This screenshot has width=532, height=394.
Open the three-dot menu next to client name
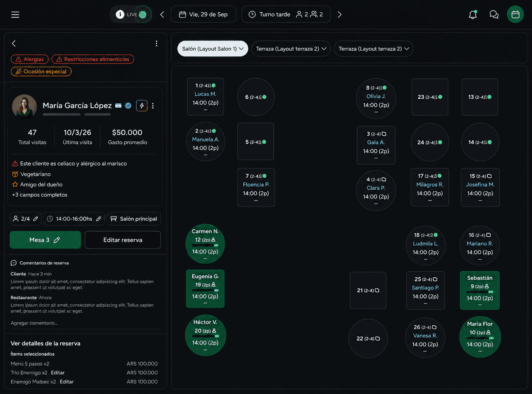coord(153,105)
